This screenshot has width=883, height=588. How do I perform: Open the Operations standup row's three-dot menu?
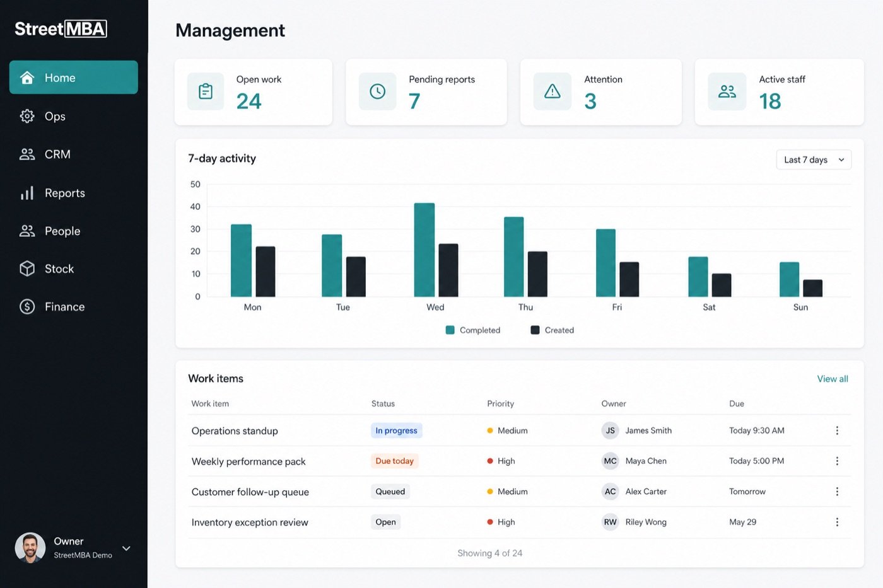[x=837, y=430]
